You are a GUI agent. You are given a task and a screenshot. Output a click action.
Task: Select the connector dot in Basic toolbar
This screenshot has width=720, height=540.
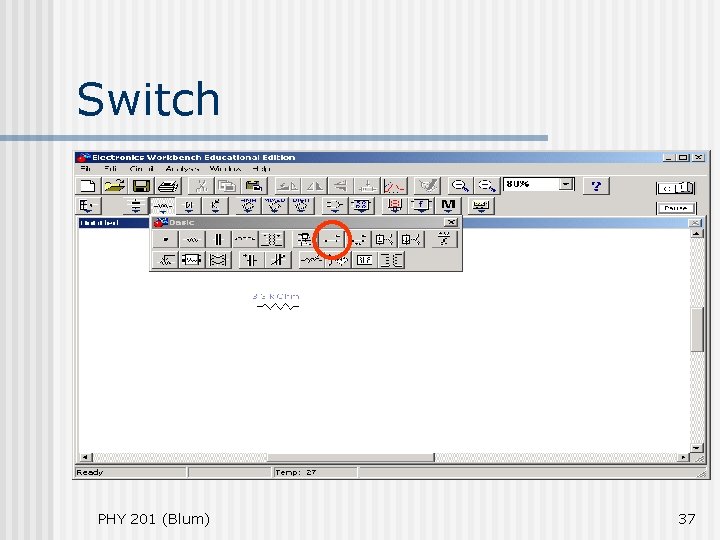point(165,239)
